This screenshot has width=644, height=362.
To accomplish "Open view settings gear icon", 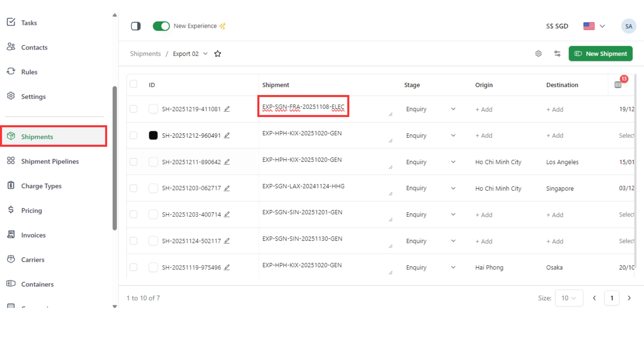I will pos(538,54).
